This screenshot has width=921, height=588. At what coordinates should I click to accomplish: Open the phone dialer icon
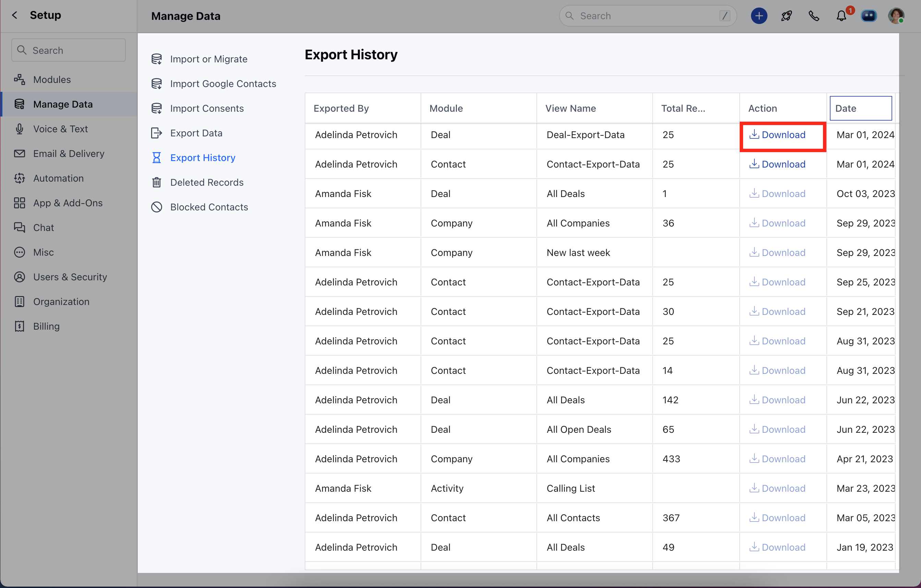[814, 16]
